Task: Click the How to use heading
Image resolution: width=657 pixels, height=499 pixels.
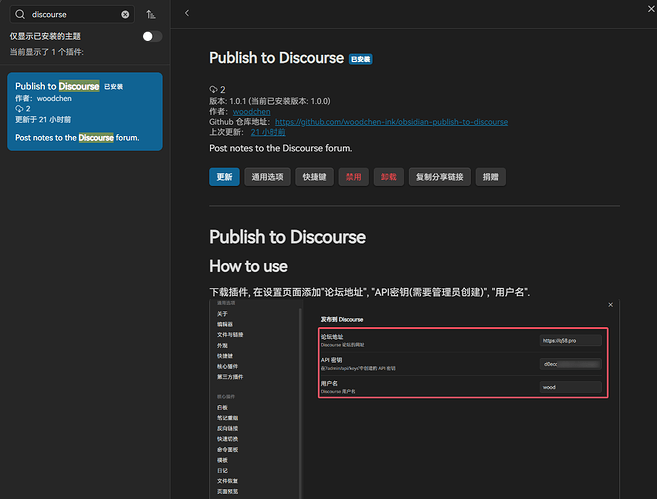Action: pyautogui.click(x=248, y=266)
